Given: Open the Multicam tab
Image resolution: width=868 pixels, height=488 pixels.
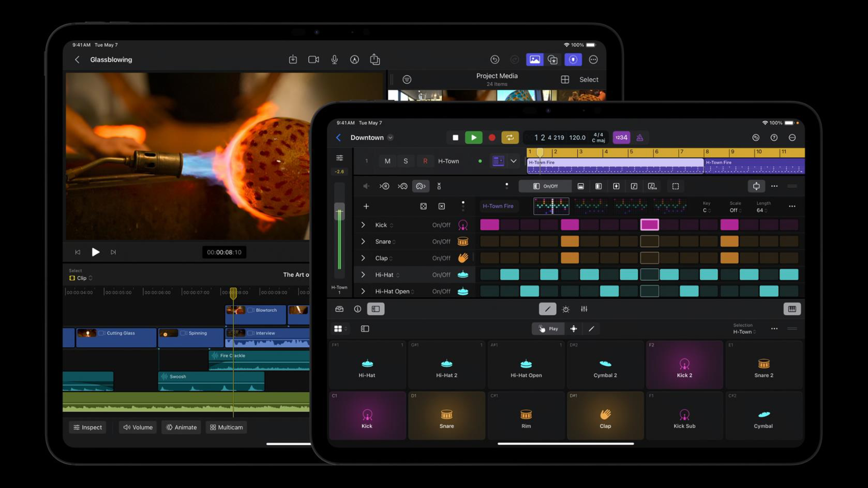Looking at the screenshot, I should pos(227,427).
